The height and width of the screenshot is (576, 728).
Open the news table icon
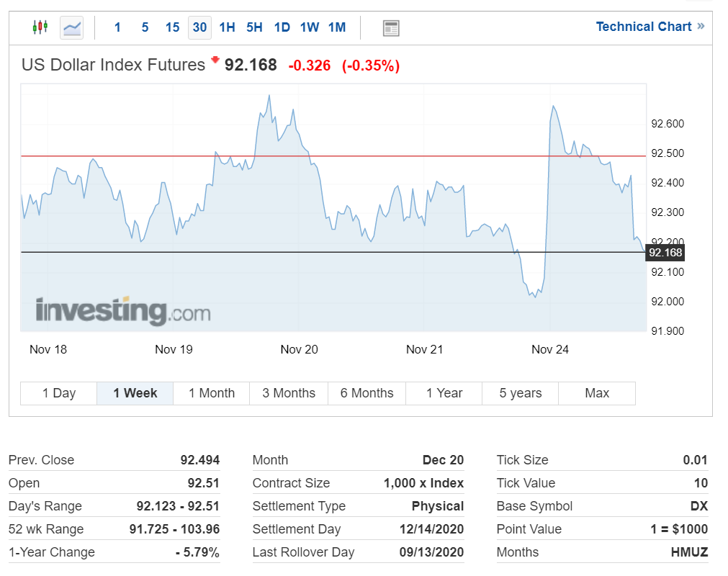(x=391, y=28)
